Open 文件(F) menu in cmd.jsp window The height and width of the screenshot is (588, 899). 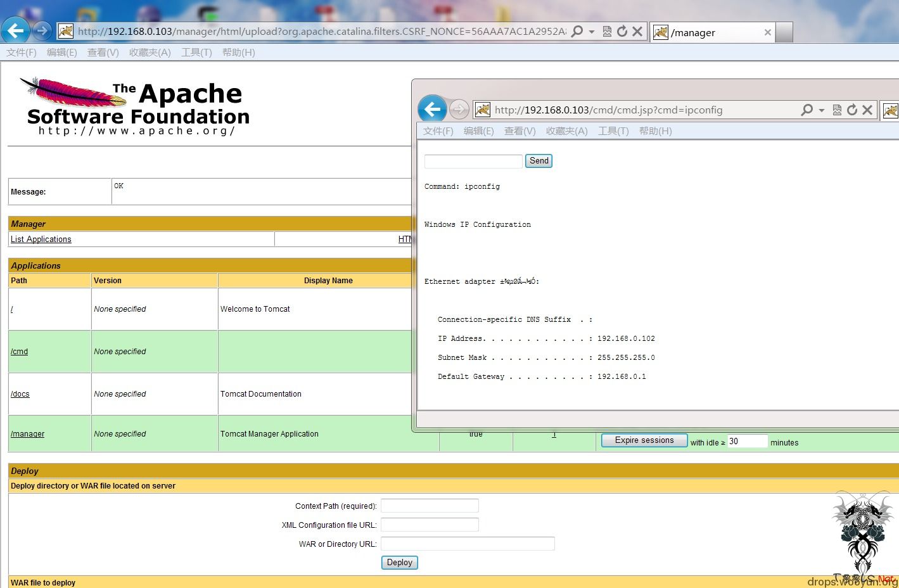pos(438,131)
